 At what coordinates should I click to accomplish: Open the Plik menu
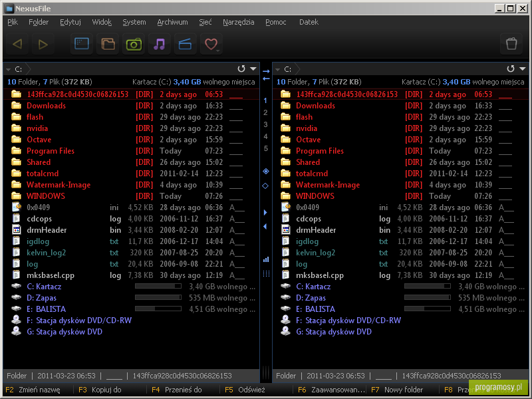tap(13, 22)
